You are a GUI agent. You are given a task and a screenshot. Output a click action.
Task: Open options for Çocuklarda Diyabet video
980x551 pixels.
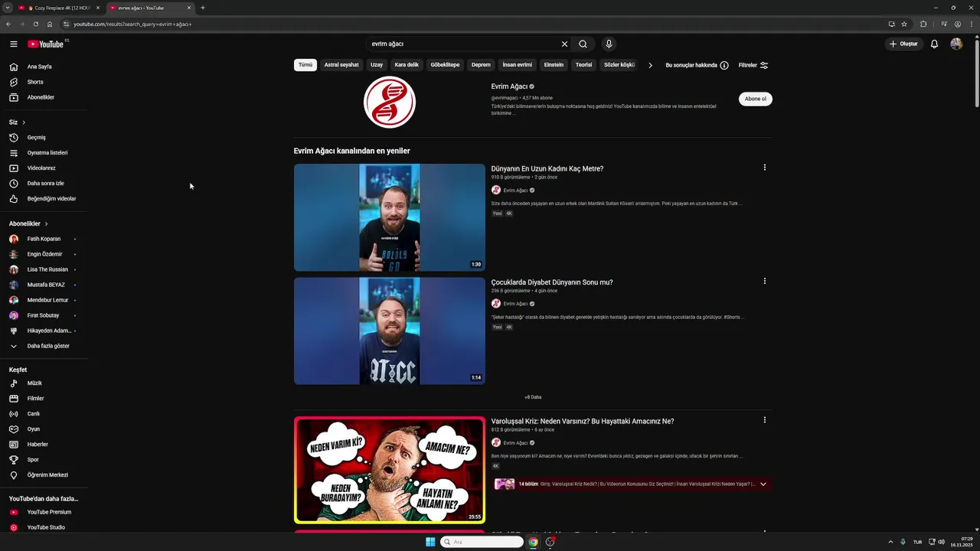(764, 281)
